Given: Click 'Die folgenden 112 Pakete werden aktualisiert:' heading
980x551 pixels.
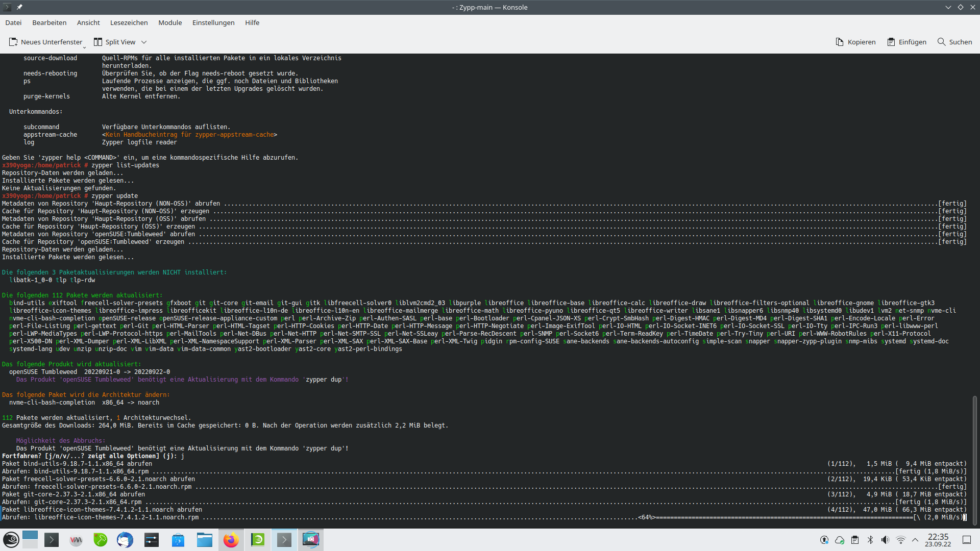Looking at the screenshot, I should pyautogui.click(x=82, y=295).
